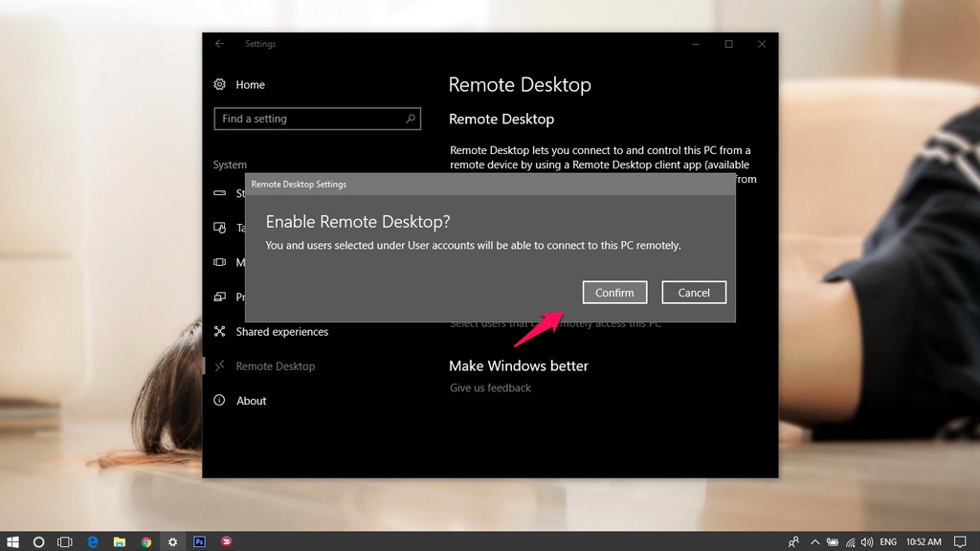Image resolution: width=980 pixels, height=551 pixels.
Task: Open the volume speaker icon
Action: click(x=867, y=541)
